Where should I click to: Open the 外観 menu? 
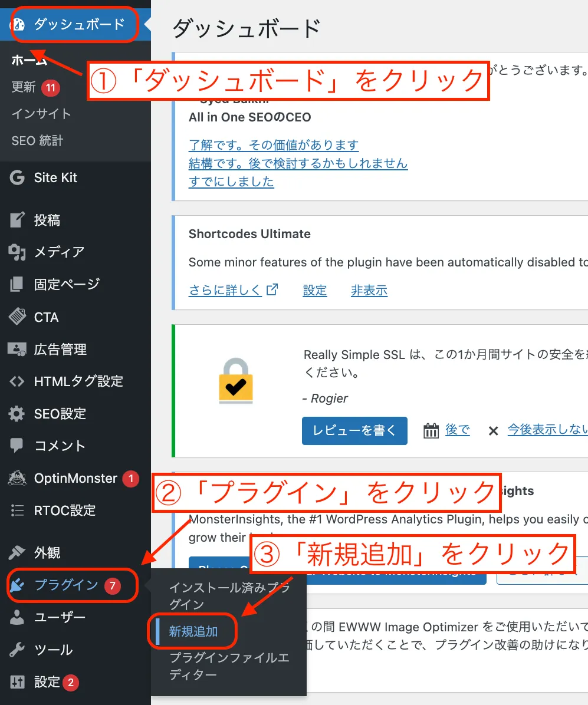[x=47, y=552]
